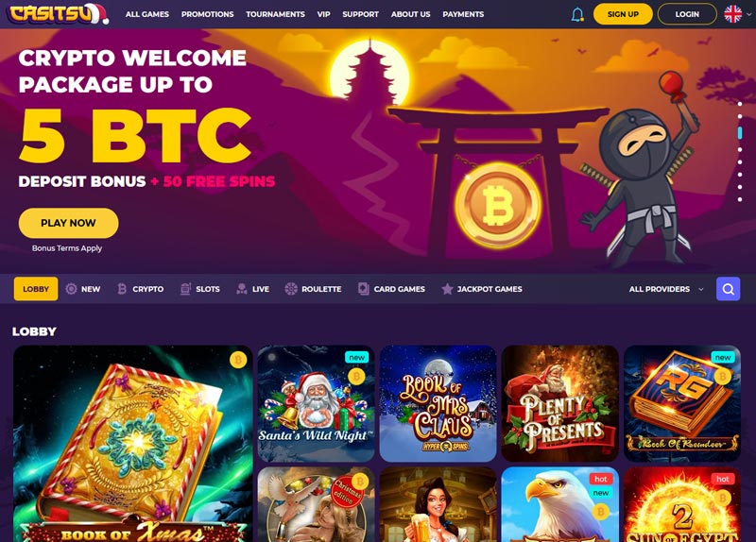The height and width of the screenshot is (542, 756).
Task: Open the Book of Mrs Claus game
Action: (x=438, y=403)
